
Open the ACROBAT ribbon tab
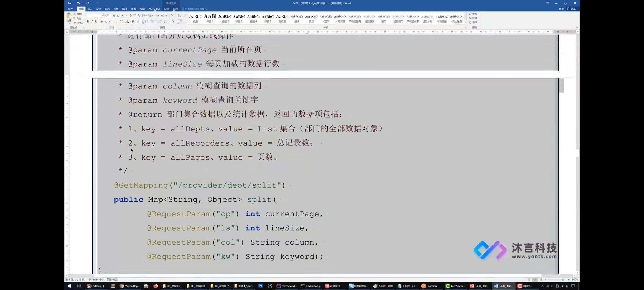click(154, 9)
